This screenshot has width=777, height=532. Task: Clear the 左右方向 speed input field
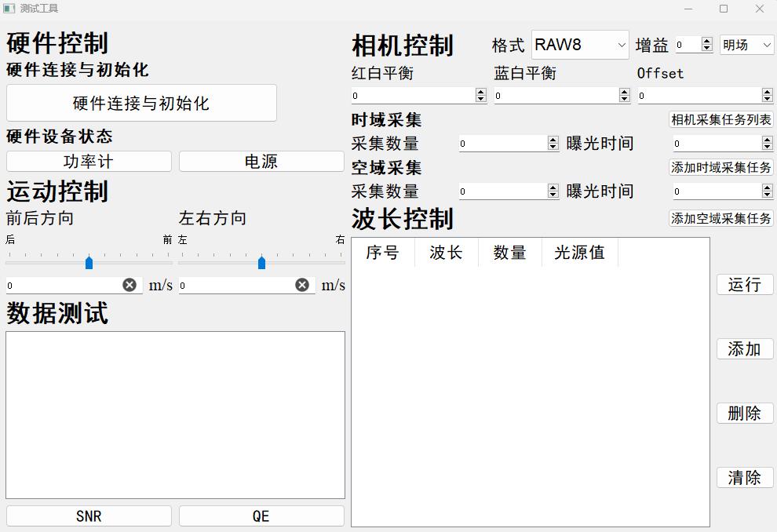click(x=302, y=285)
